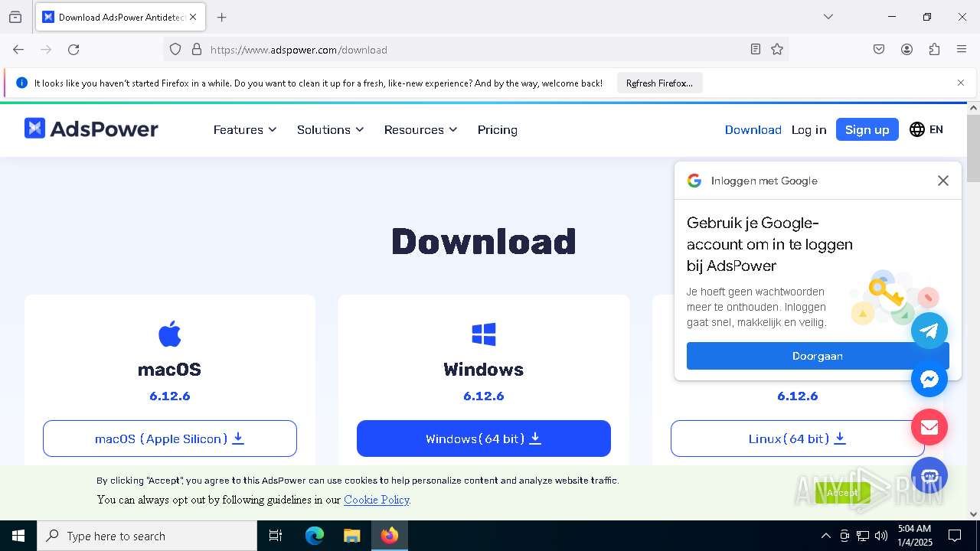
Task: Bookmark this page with star icon
Action: point(777,49)
